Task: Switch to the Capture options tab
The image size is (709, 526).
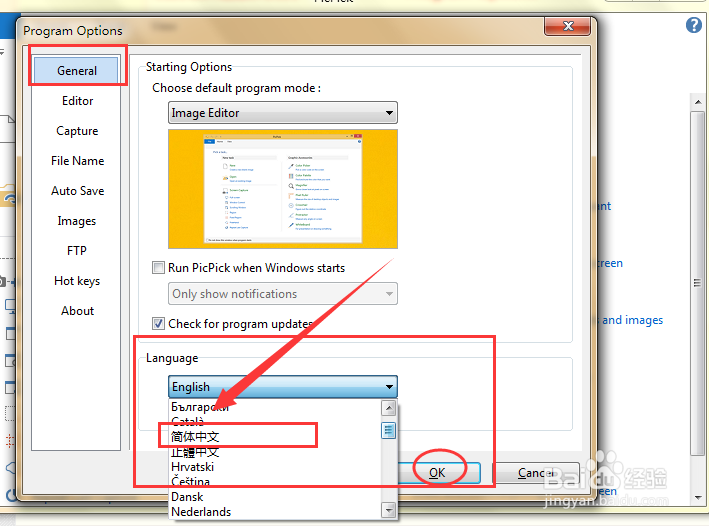Action: (x=77, y=131)
